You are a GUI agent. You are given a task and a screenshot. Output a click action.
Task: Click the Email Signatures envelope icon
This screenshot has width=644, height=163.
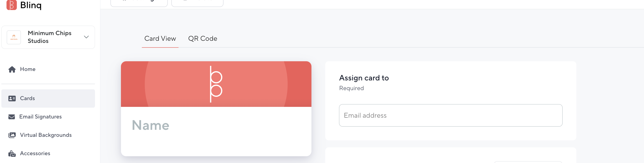tap(12, 117)
